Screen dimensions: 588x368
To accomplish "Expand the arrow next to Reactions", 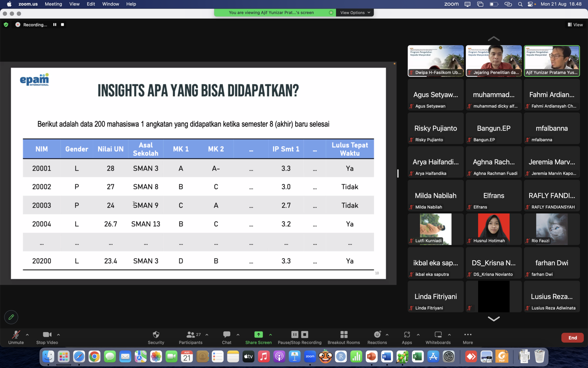I will click(x=387, y=335).
